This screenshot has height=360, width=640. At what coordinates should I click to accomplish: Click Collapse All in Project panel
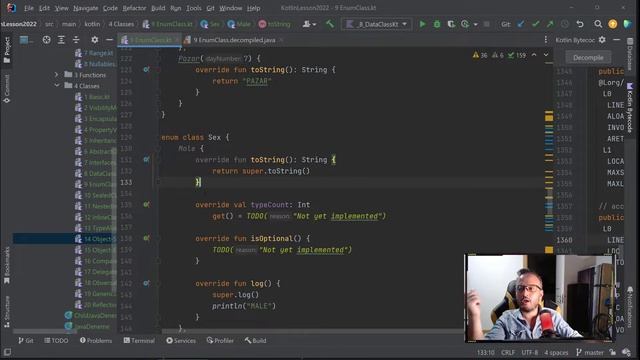click(x=76, y=40)
